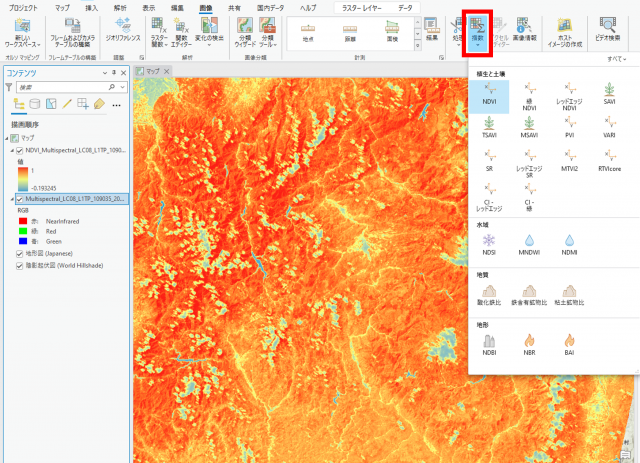Open フレームおよびカメラテーブルの構築 tool

73,33
